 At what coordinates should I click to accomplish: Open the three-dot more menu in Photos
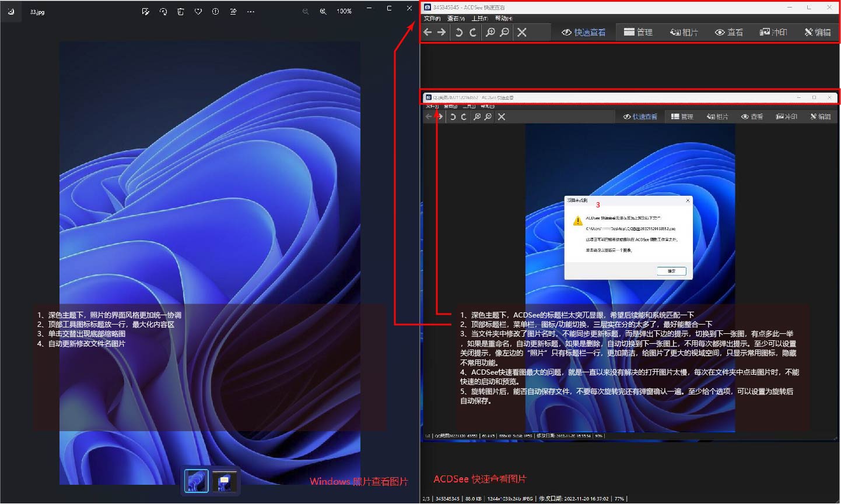coord(251,12)
